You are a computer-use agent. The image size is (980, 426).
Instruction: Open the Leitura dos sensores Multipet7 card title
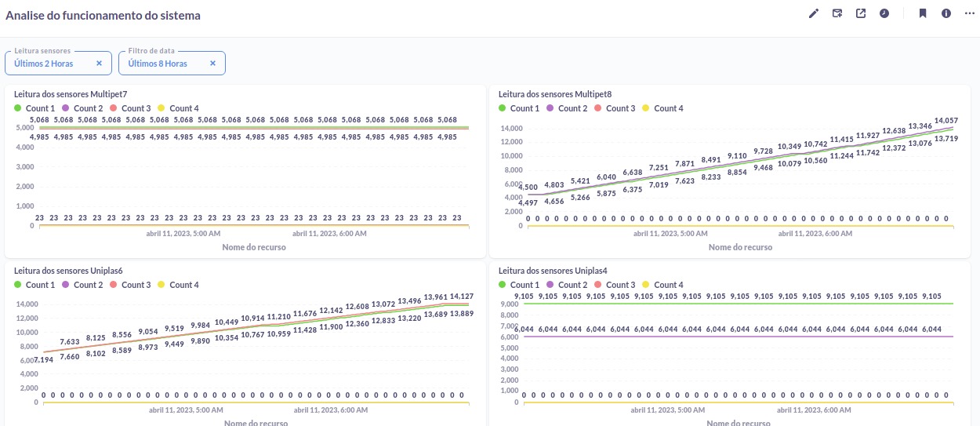(71, 94)
